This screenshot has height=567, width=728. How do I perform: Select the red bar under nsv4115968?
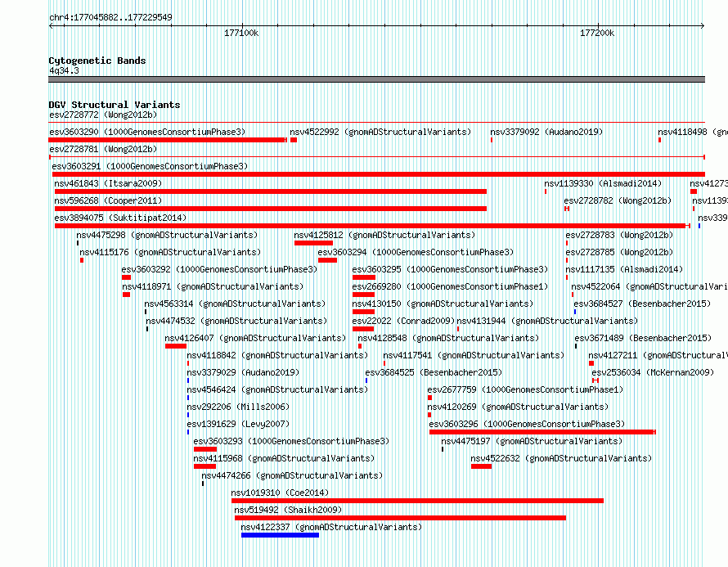pyautogui.click(x=204, y=466)
